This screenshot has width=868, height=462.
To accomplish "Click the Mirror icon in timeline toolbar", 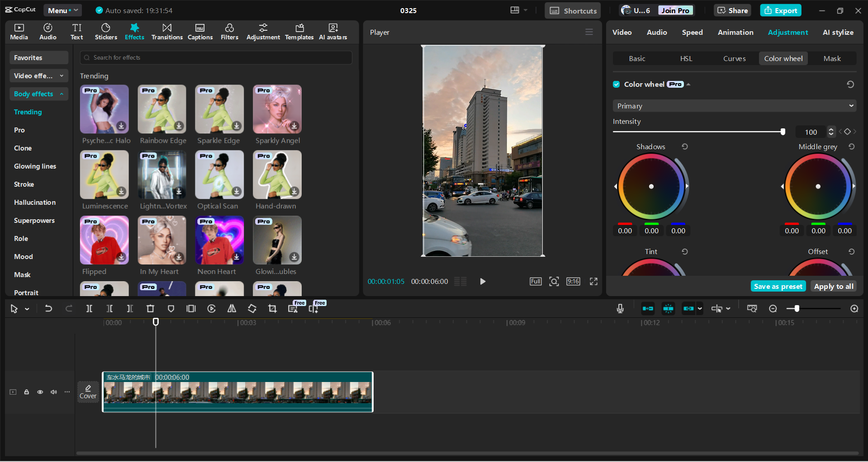I will click(232, 308).
